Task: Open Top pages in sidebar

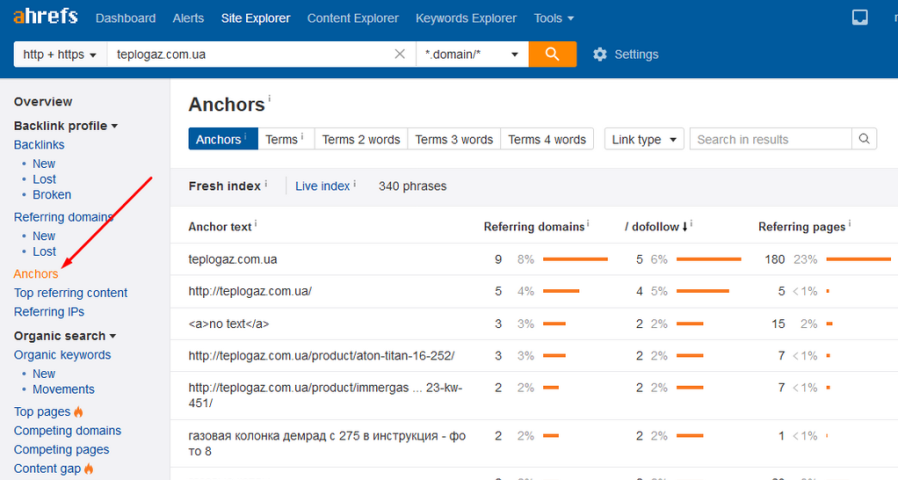Action: [x=42, y=412]
